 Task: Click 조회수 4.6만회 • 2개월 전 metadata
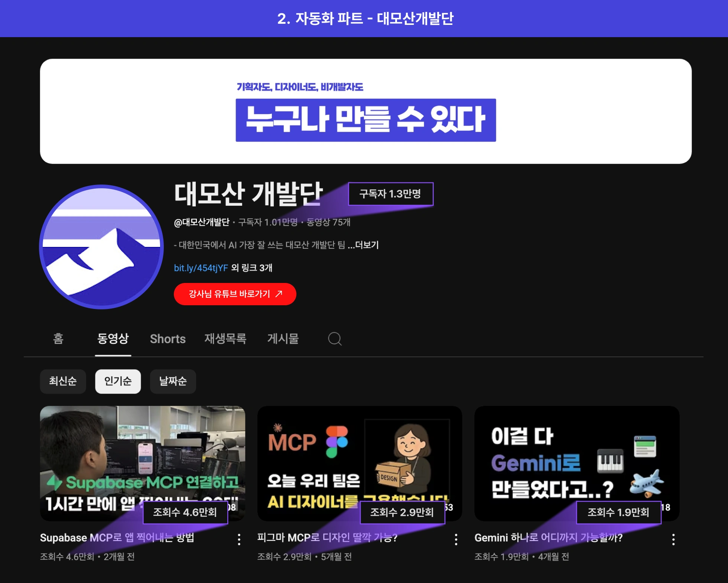pos(87,557)
